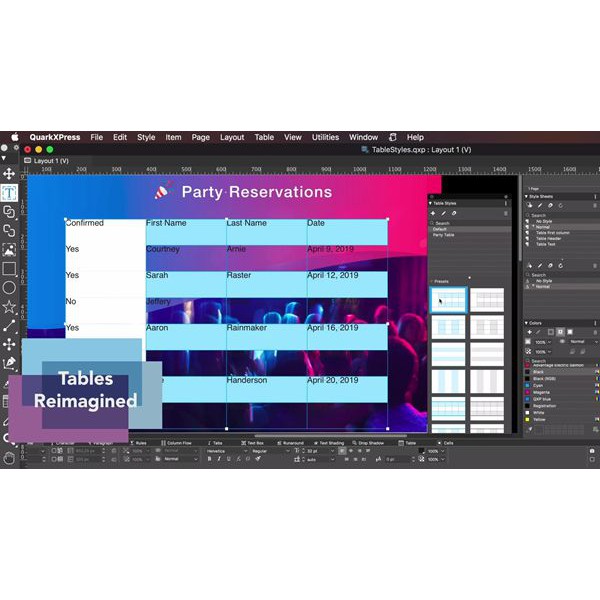Select the Rectangle Box tool

tap(9, 268)
